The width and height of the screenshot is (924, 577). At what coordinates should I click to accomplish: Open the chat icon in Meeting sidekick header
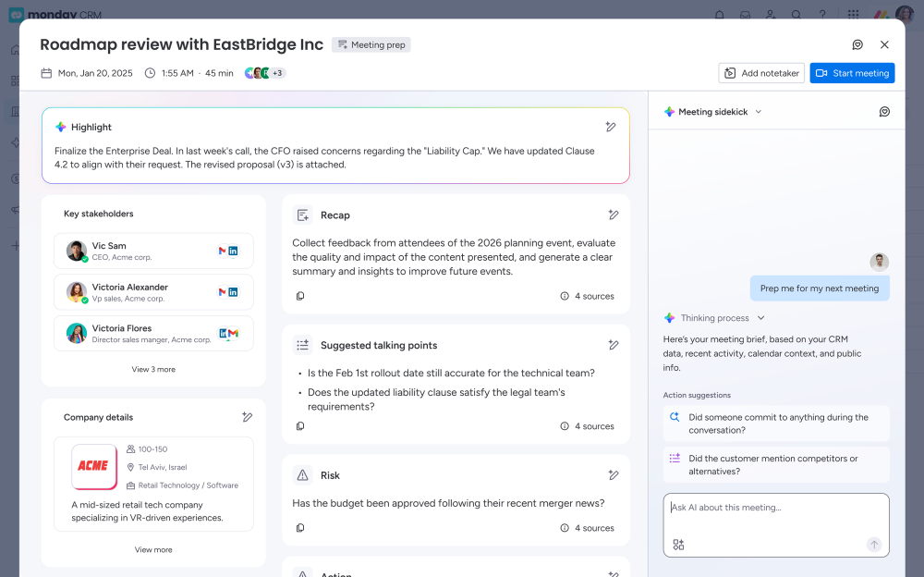884,112
